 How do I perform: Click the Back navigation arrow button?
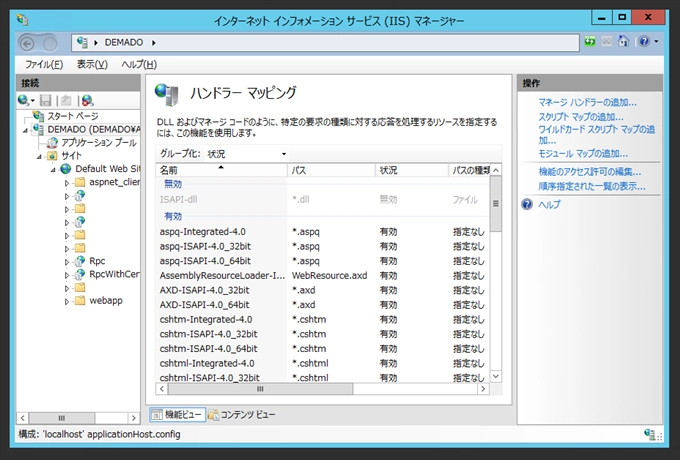pyautogui.click(x=27, y=43)
